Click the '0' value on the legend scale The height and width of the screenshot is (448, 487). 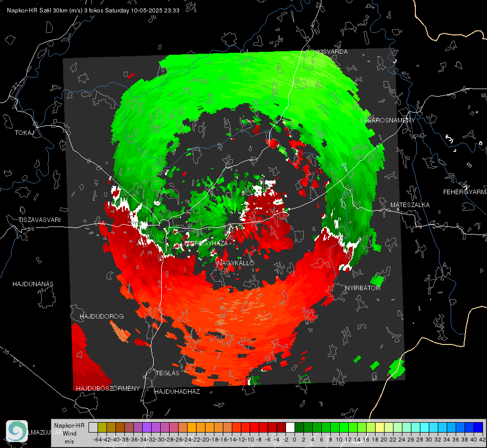(x=294, y=440)
